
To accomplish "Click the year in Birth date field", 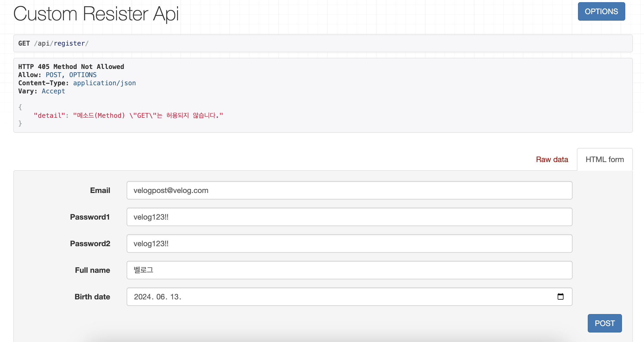I will 142,297.
